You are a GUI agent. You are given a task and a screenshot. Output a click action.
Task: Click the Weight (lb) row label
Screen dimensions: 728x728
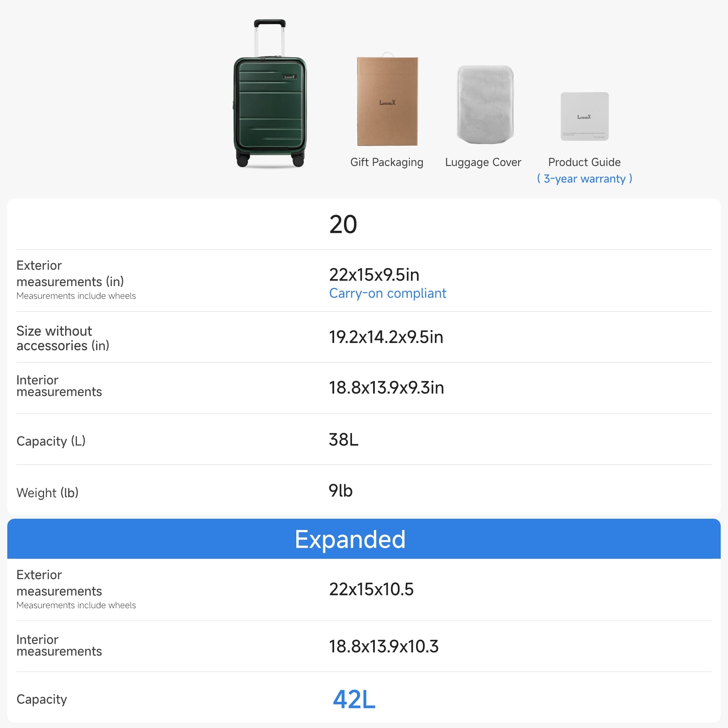click(47, 492)
